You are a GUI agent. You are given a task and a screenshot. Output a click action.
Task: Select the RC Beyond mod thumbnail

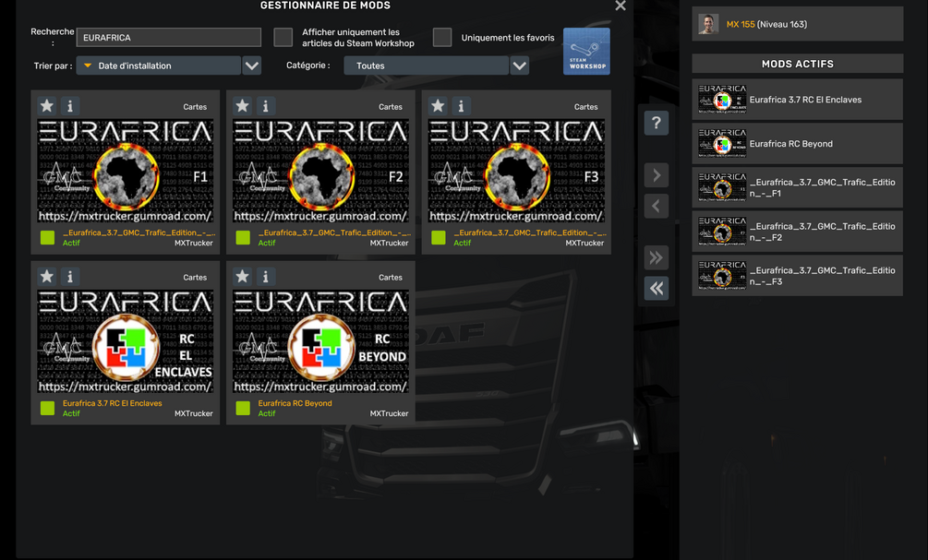coord(320,341)
